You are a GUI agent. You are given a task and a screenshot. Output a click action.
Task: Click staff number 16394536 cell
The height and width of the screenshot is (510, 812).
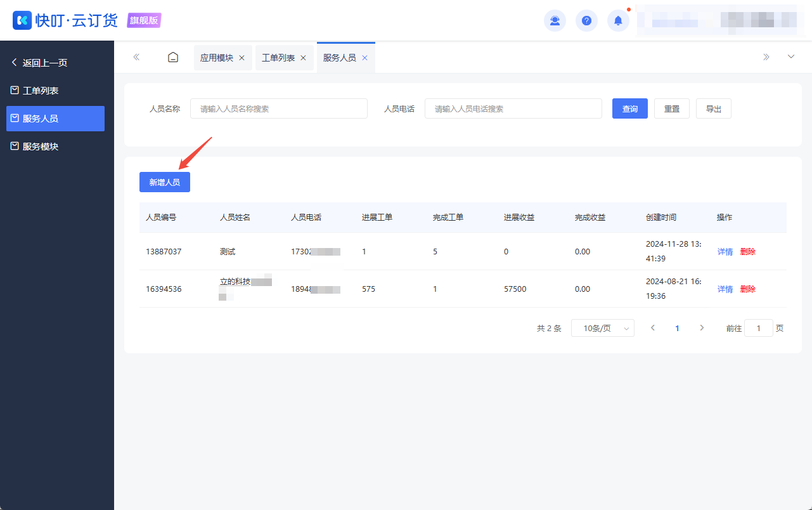164,289
